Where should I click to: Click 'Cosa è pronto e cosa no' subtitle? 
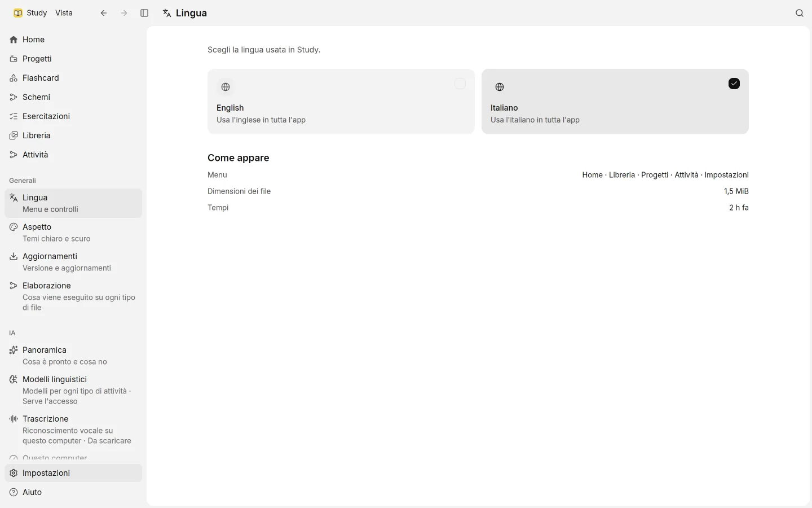[65, 362]
